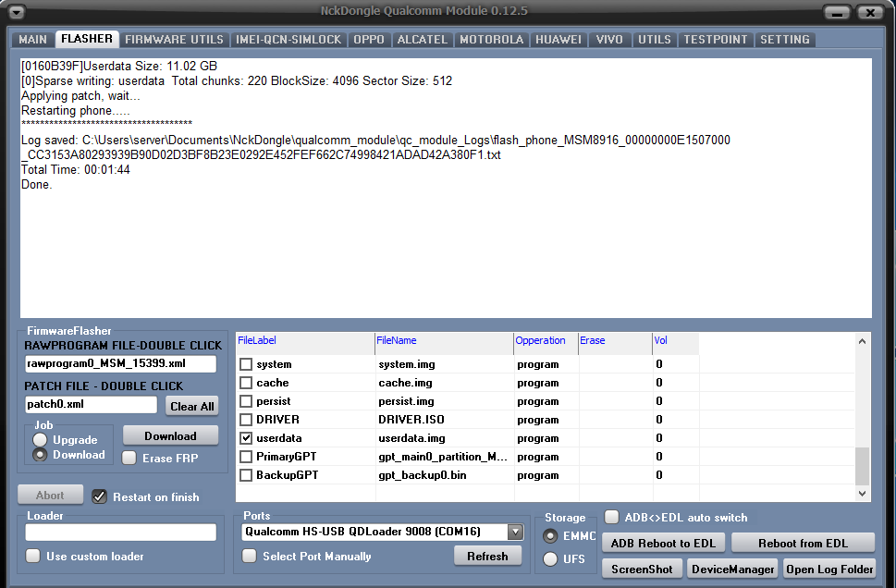896x588 pixels.
Task: Check the PrimaryGPT partition checkbox
Action: click(246, 457)
